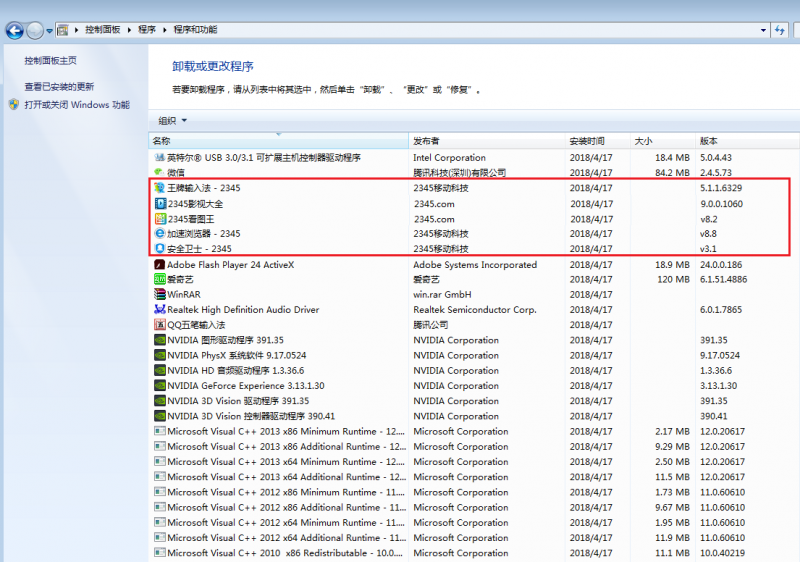The image size is (800, 562).
Task: Click icon of Visual C++ 2013 x86 Minimum Runtime
Action: 160,431
